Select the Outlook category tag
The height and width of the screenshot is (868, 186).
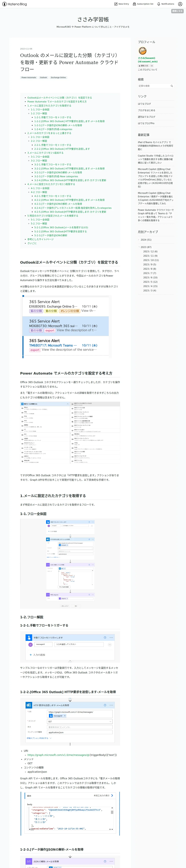44,78
